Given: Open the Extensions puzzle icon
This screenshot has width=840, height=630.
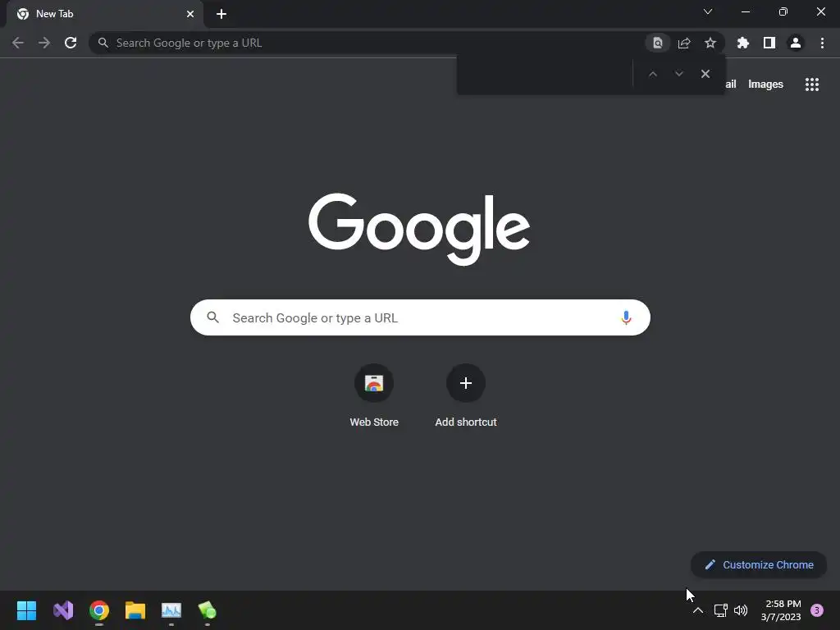Looking at the screenshot, I should (x=742, y=43).
